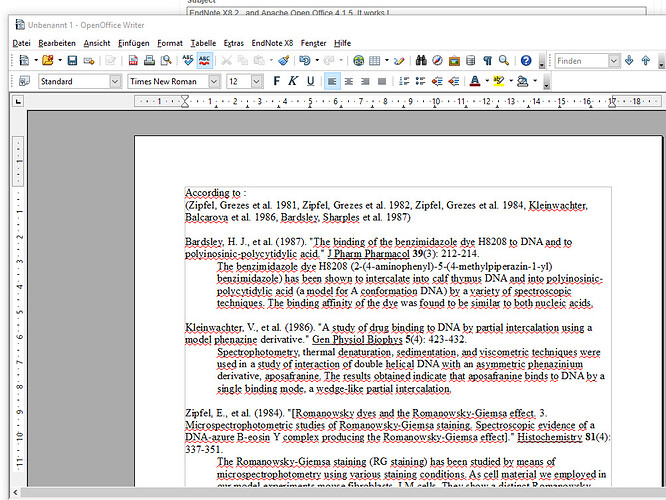The image size is (666, 500).
Task: Set left paragraph alignment
Action: 332,81
